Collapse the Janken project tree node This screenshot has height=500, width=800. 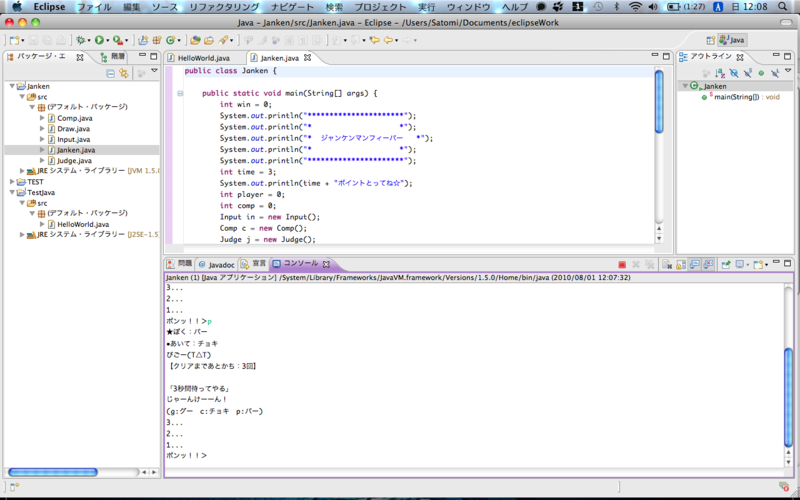coord(12,86)
